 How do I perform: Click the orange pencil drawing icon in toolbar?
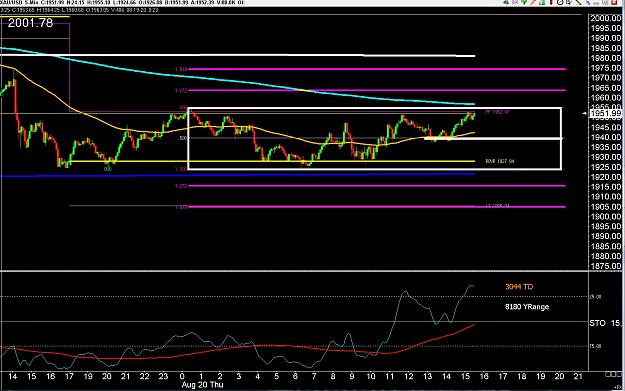point(533,2)
